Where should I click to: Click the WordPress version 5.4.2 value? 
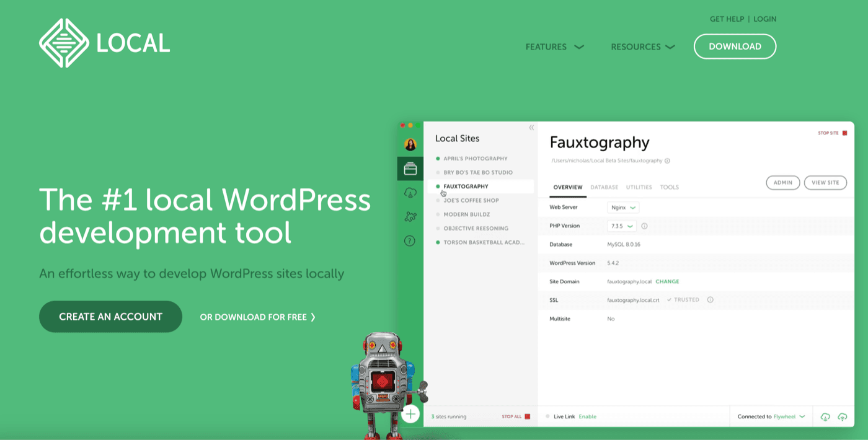coord(614,263)
